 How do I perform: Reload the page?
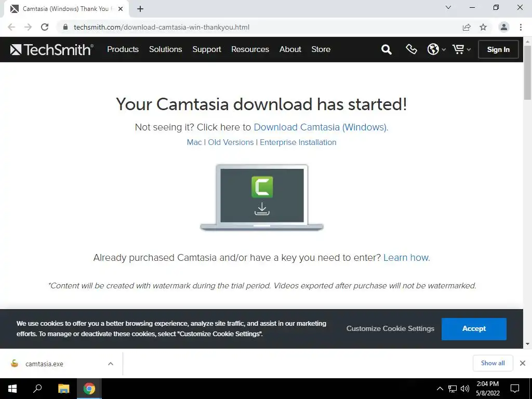pyautogui.click(x=45, y=27)
